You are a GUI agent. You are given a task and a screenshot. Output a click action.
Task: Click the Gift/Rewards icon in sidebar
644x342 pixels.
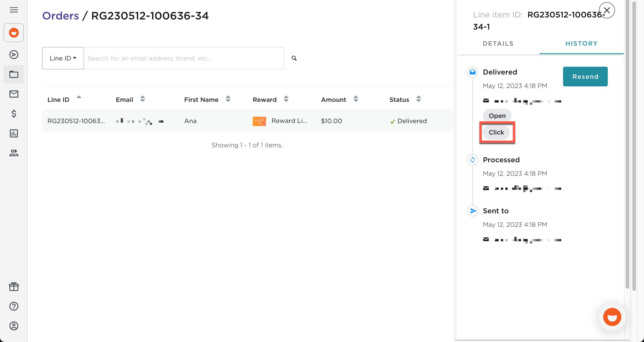(14, 286)
